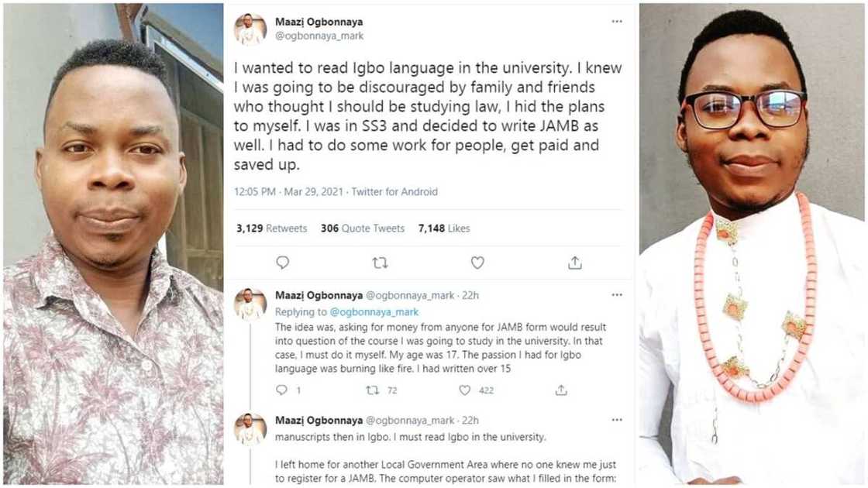This screenshot has height=488, width=868.
Task: Reply to the main tweet
Action: (x=283, y=263)
